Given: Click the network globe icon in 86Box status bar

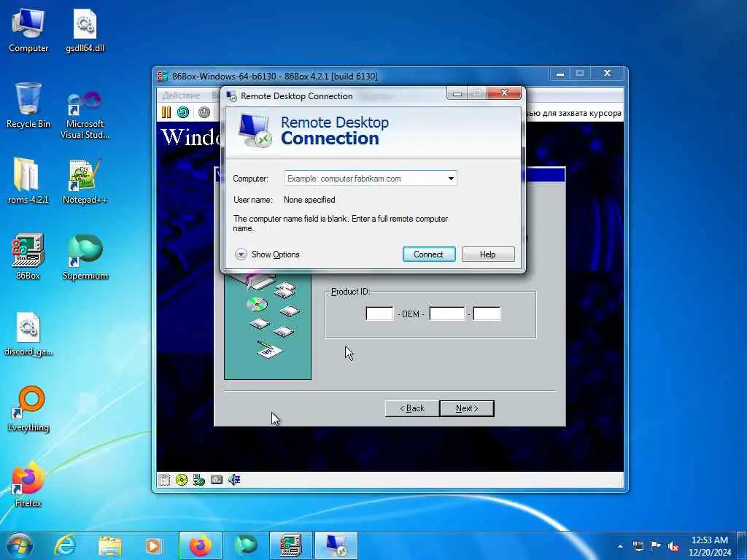Looking at the screenshot, I should click(199, 480).
